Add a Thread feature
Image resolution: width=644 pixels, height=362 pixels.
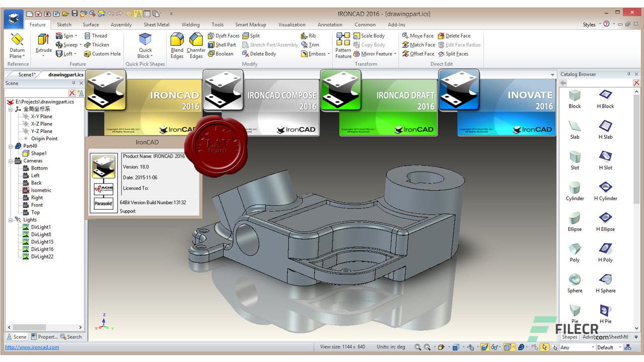click(x=96, y=35)
